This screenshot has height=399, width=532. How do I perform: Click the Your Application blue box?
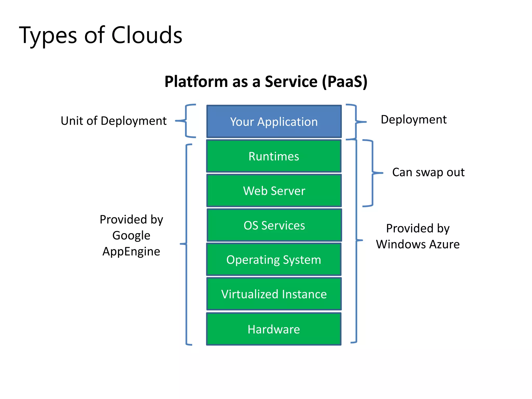274,122
